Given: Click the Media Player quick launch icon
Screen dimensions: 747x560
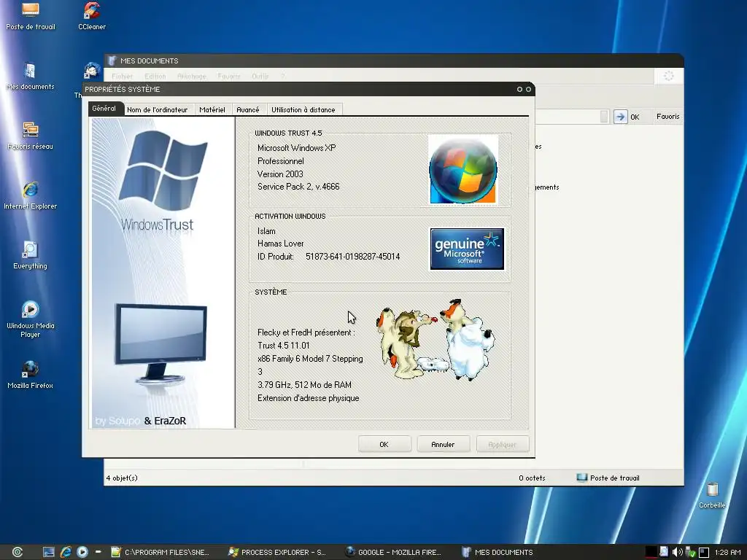Looking at the screenshot, I should coord(82,552).
